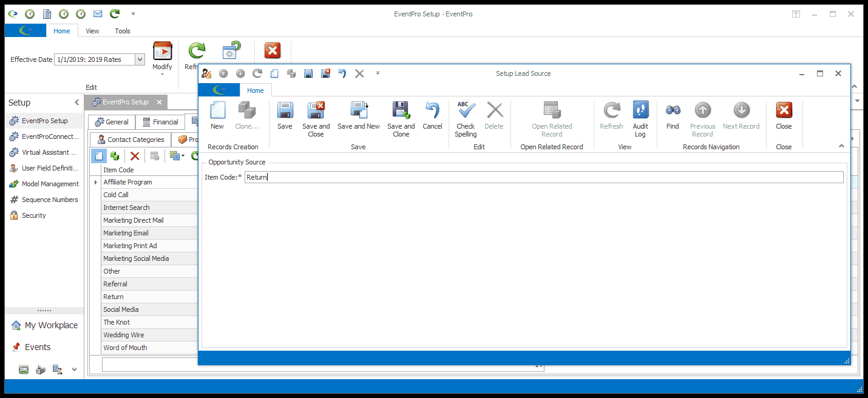The width and height of the screenshot is (868, 398).
Task: Open main quick access toolbar customize arrow
Action: pyautogui.click(x=133, y=13)
